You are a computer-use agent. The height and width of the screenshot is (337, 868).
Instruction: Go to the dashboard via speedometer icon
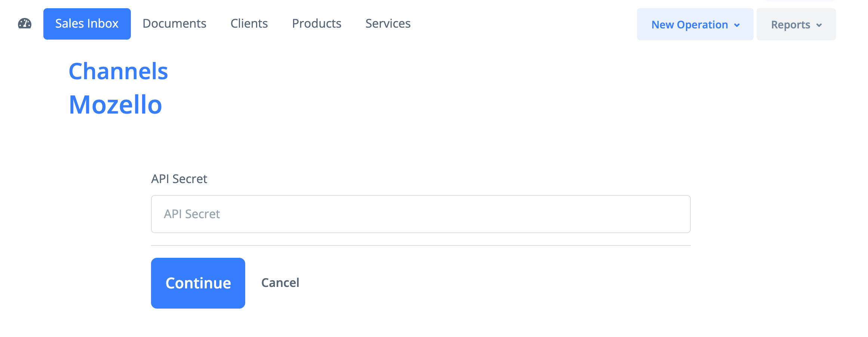25,24
